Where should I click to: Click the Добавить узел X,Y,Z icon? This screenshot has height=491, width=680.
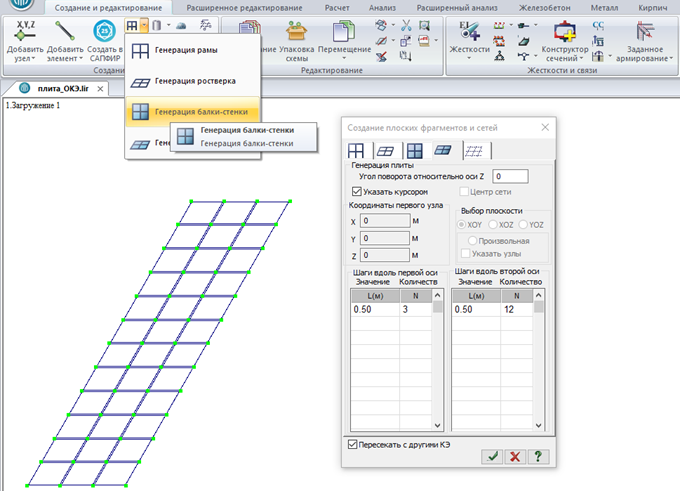coord(25,32)
